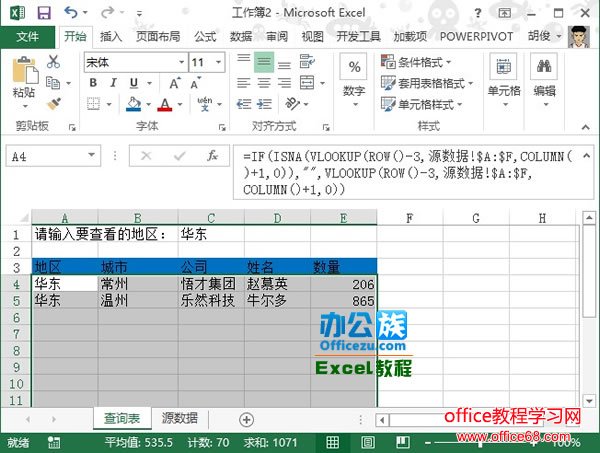Center text horizontally
Screen dimensions: 600x453
click(264, 83)
